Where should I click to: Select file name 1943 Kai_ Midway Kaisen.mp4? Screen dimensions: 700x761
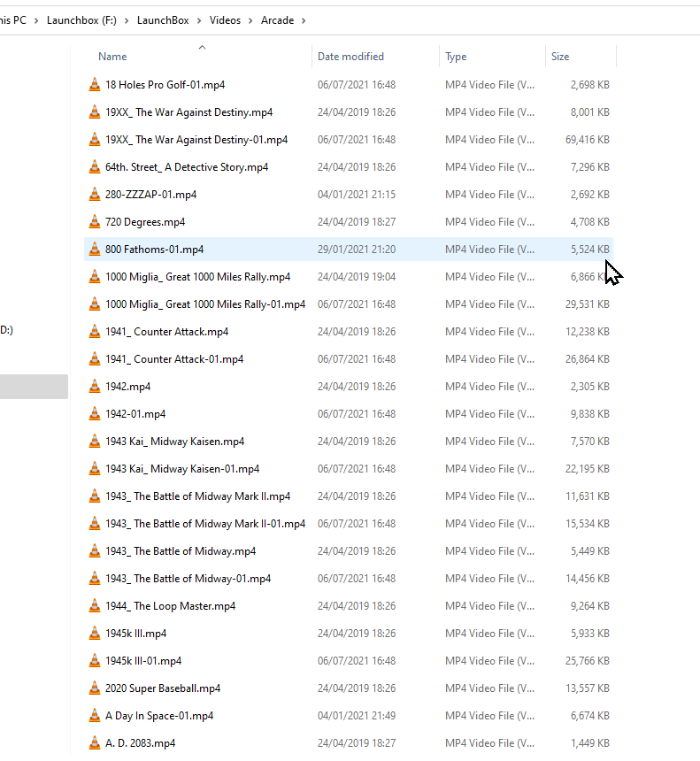pyautogui.click(x=174, y=442)
